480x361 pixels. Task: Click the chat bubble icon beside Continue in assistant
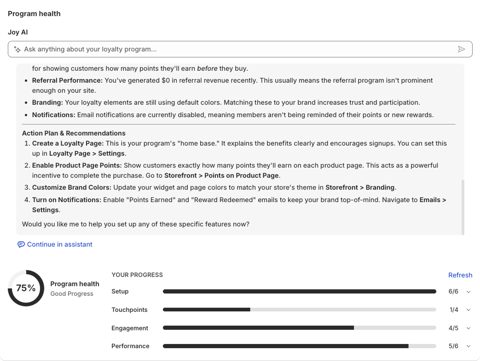coord(21,244)
